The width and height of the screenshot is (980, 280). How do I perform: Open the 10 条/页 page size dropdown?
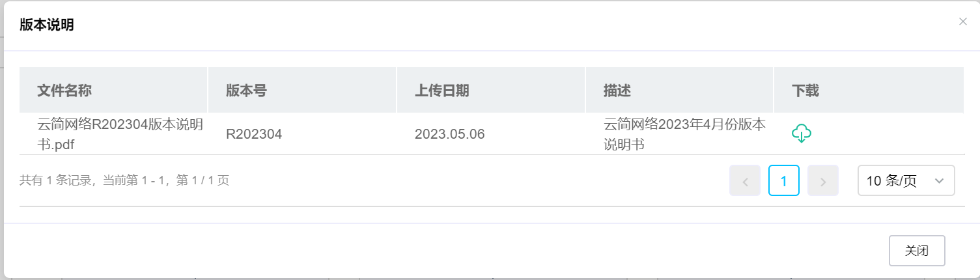tap(906, 180)
